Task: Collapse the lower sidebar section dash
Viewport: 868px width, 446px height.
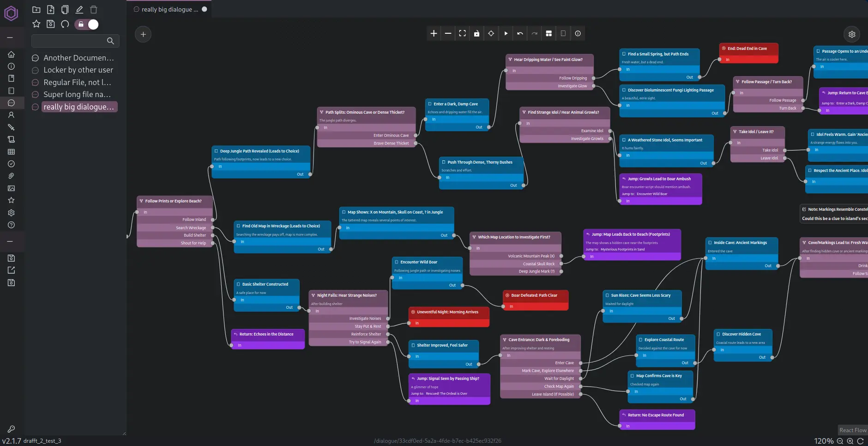Action: [x=10, y=241]
